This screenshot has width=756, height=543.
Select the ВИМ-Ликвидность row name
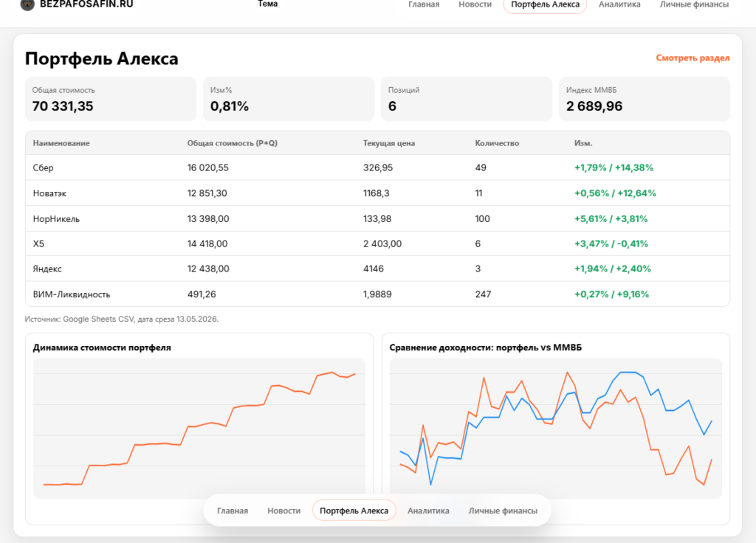[72, 294]
